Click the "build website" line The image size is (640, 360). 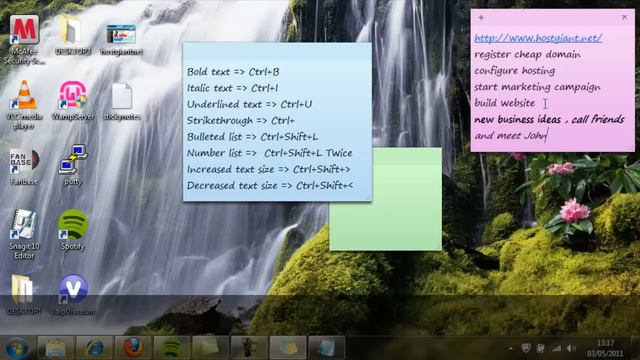coord(504,103)
